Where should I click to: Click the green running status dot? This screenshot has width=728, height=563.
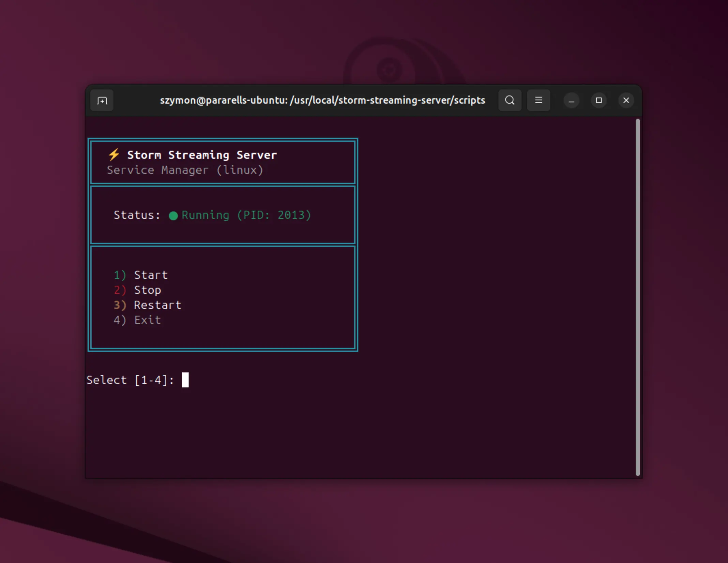(x=173, y=216)
